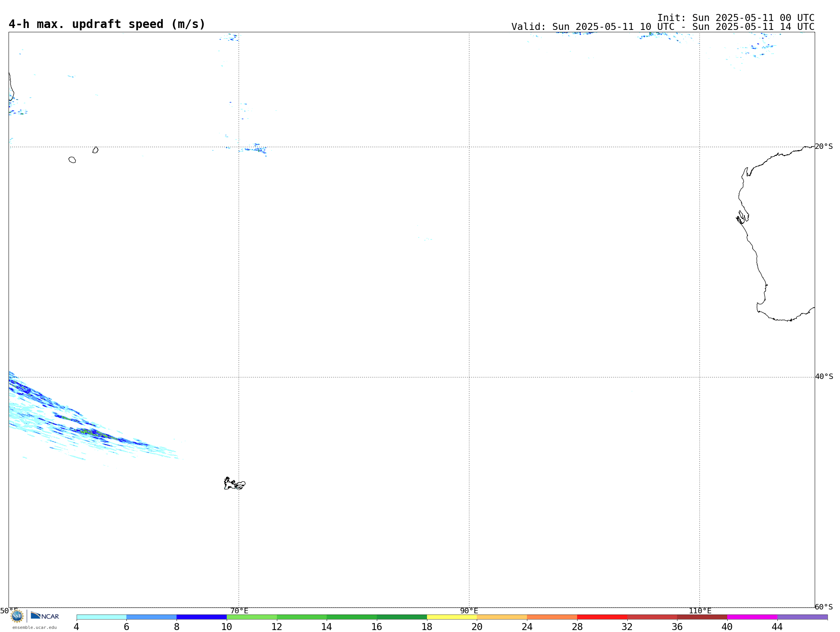Click the 110°E longitude label
Viewport: 840px width, 632px height.
point(700,611)
